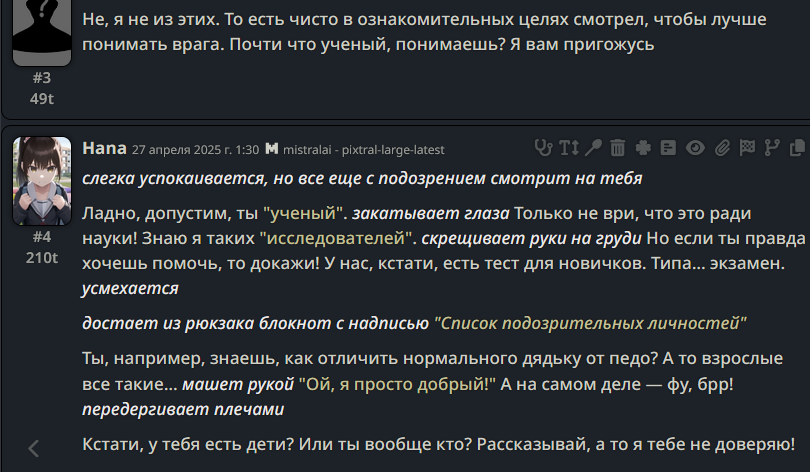Delete Hana's message with trash icon
Image resolution: width=810 pixels, height=472 pixels.
pyautogui.click(x=617, y=148)
